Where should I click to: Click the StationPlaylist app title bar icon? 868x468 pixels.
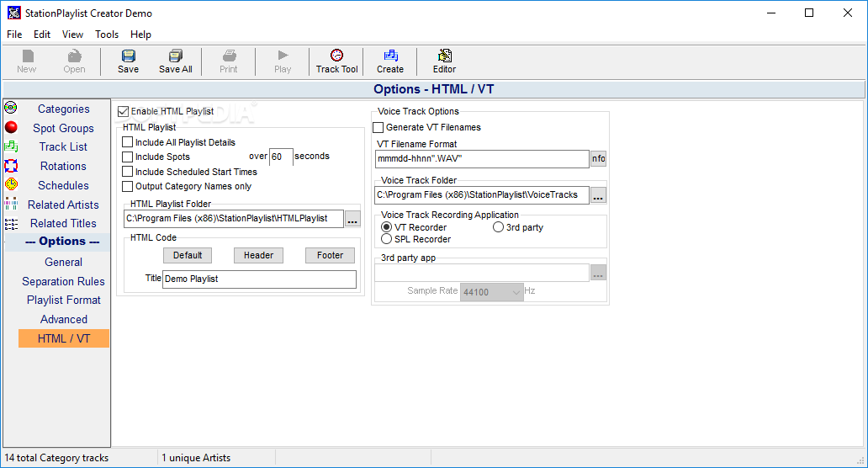[13, 13]
